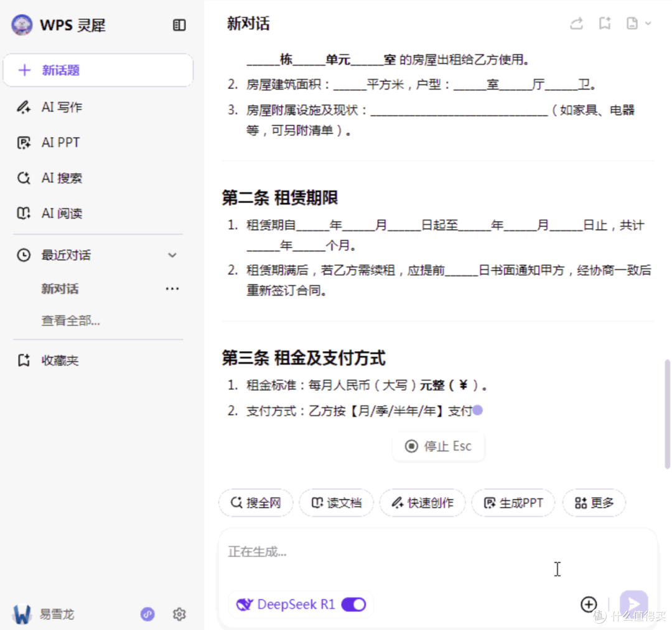Click text 租金标准：每月人民币
Screen dimensions: 672x630
[308, 385]
